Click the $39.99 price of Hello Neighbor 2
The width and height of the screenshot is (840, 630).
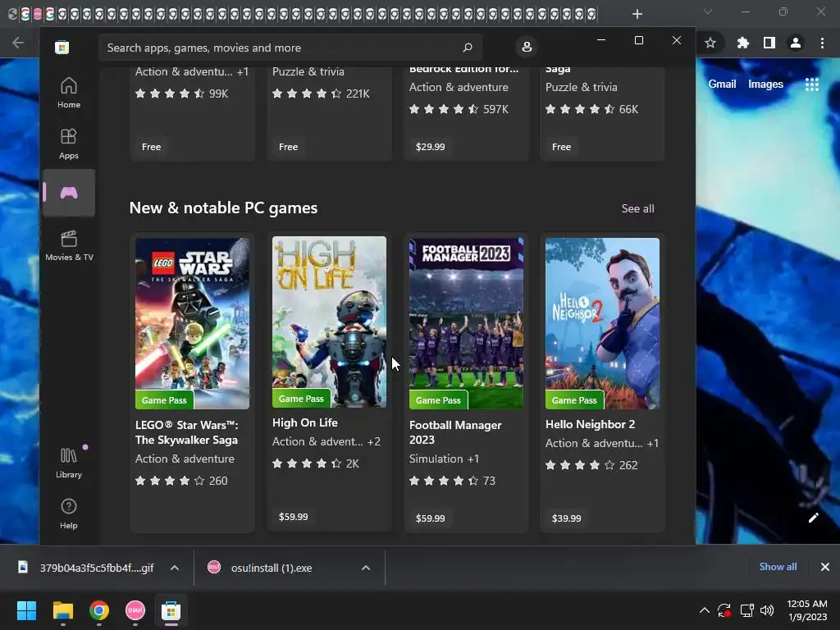click(566, 518)
